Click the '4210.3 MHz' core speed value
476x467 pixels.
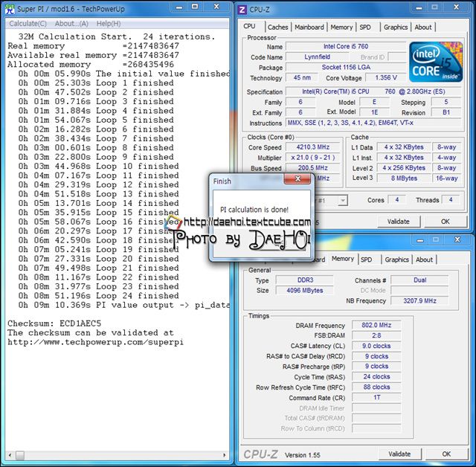click(312, 147)
